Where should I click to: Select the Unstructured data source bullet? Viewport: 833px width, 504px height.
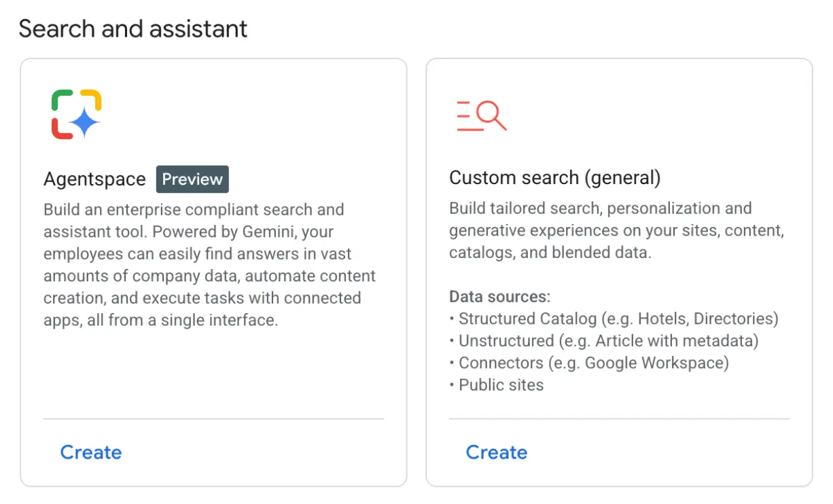pos(603,340)
